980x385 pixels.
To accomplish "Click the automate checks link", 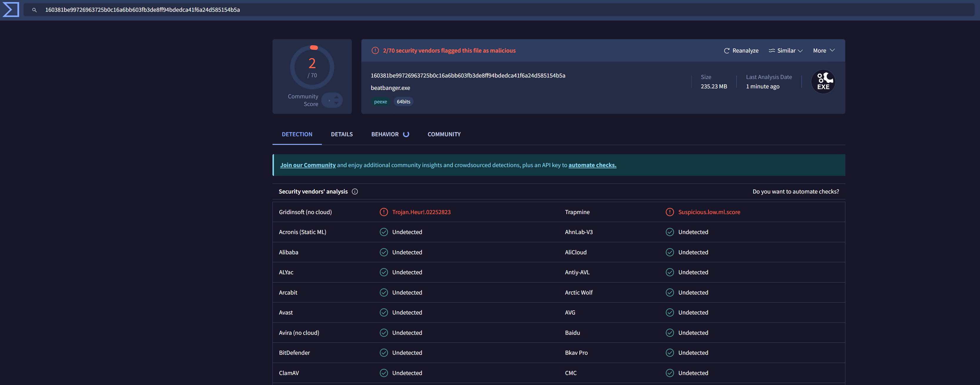I will point(592,165).
